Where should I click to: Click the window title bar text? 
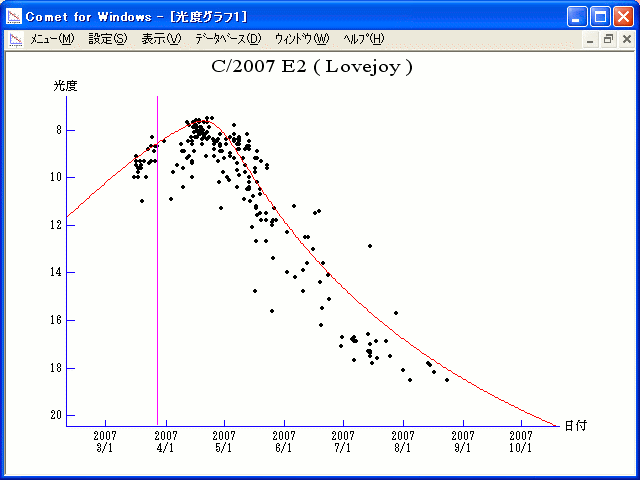[x=136, y=17]
